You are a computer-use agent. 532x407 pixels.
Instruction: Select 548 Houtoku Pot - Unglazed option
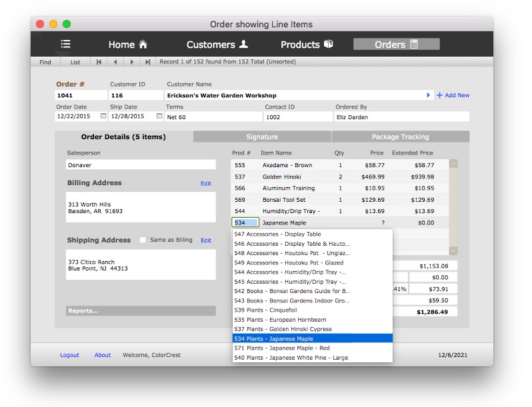[x=313, y=253]
